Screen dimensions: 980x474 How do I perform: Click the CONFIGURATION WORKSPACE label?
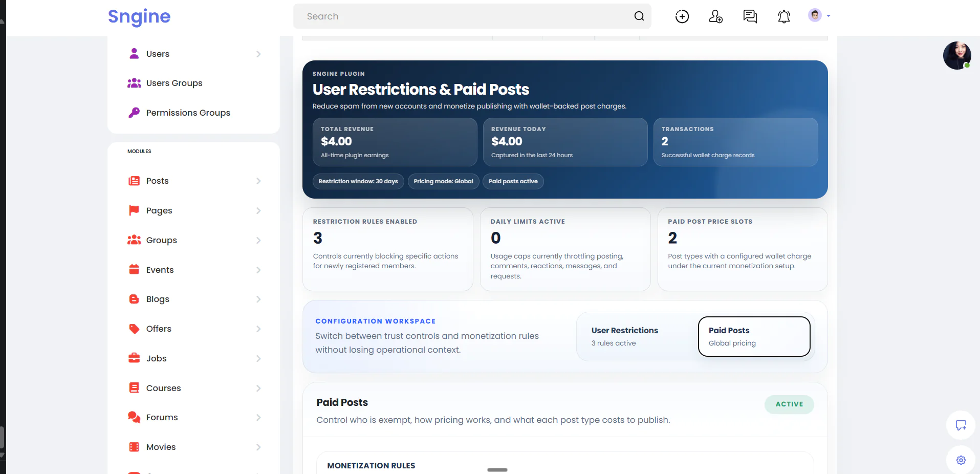(376, 321)
